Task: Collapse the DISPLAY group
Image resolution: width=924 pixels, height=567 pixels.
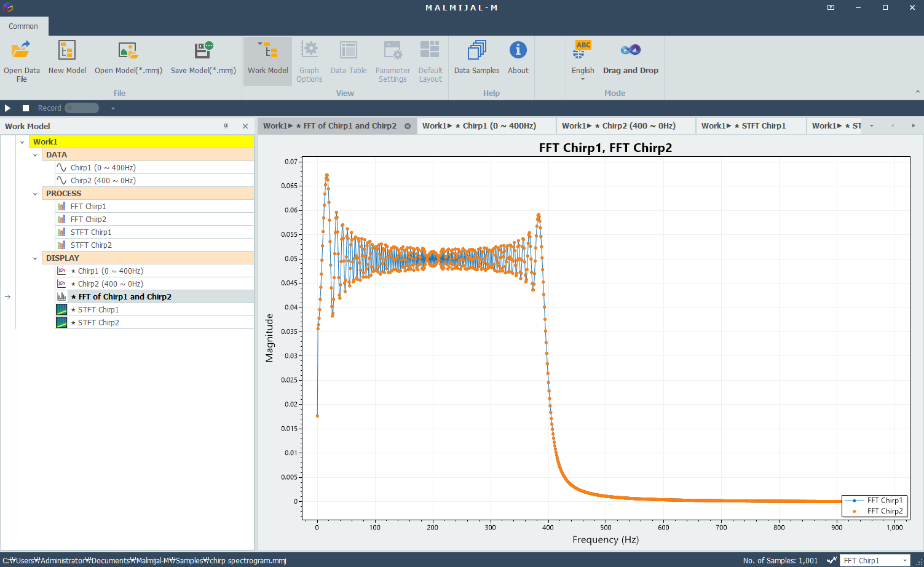Action: (35, 258)
